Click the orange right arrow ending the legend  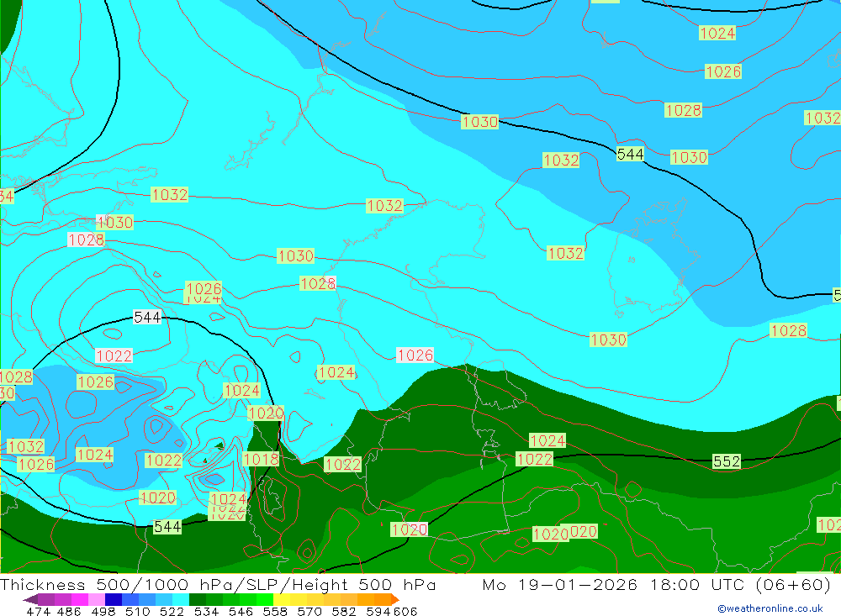(x=395, y=599)
